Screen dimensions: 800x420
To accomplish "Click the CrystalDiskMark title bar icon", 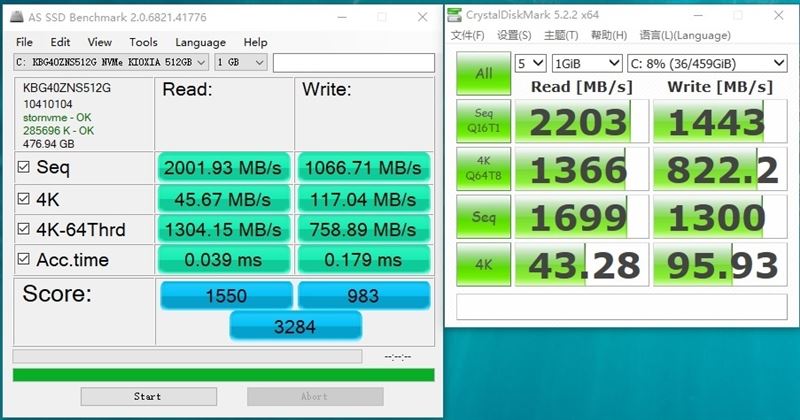I will click(x=454, y=15).
